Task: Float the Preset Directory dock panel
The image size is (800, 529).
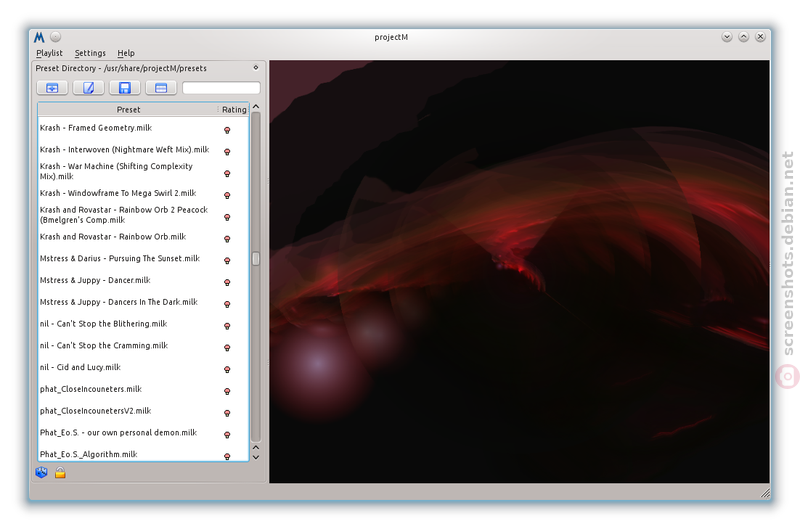Action: [x=256, y=67]
